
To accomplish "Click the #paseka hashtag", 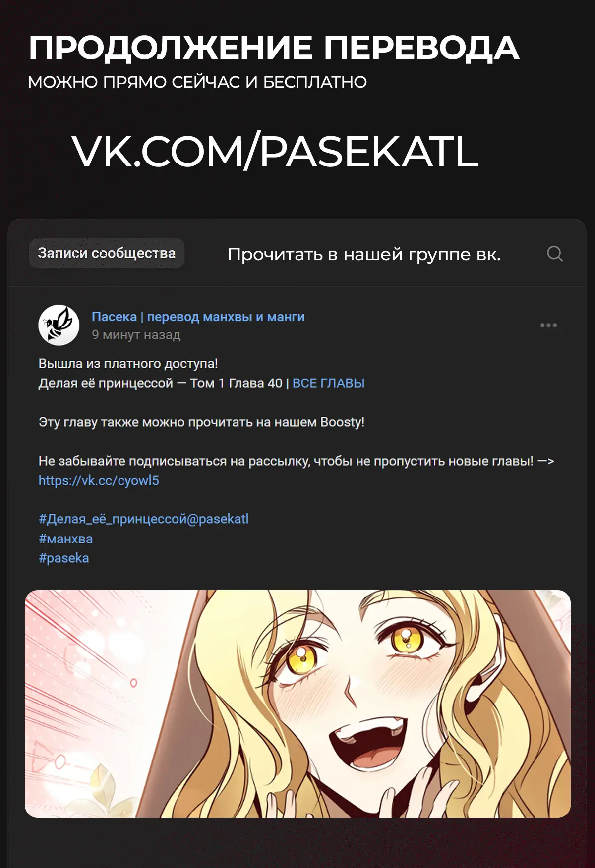I will pyautogui.click(x=64, y=558).
